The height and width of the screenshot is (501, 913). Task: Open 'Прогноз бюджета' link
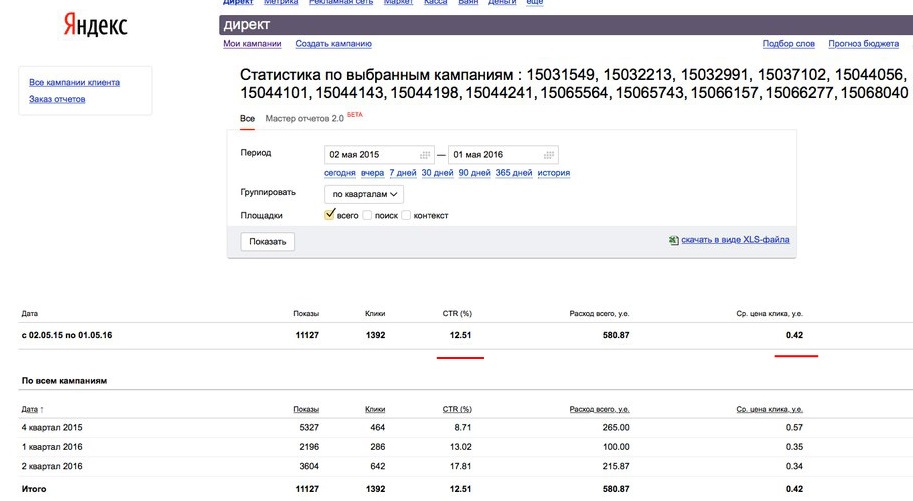click(864, 44)
